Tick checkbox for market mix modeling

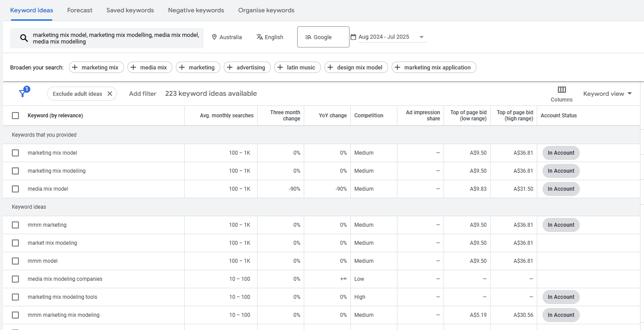coord(15,243)
